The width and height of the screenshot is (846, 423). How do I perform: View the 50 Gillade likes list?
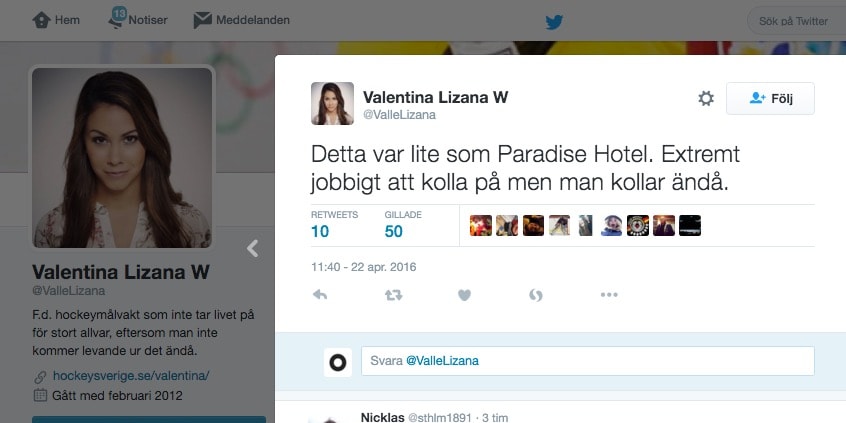403,226
